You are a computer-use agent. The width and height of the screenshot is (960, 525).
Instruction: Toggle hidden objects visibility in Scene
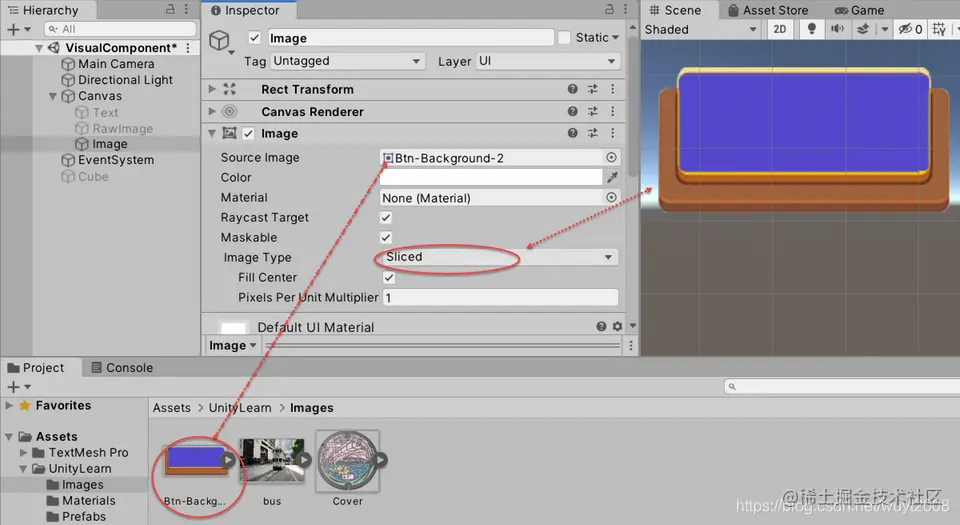click(x=910, y=29)
